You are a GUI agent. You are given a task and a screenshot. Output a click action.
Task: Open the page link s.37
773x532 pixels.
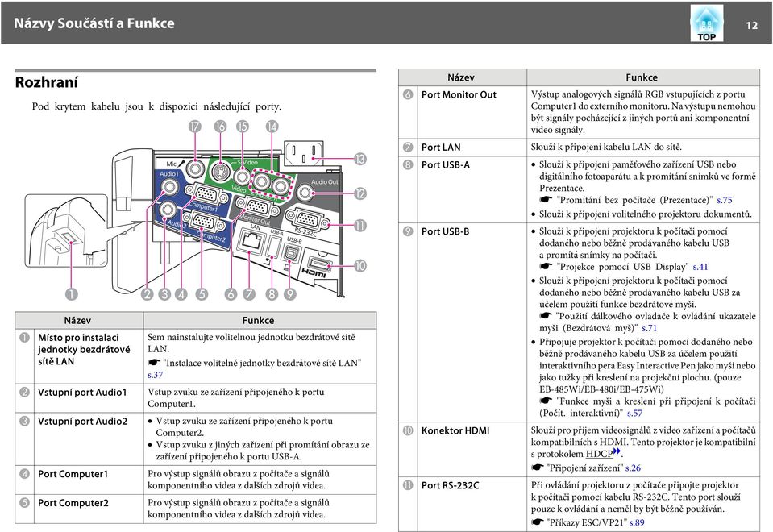coord(156,375)
